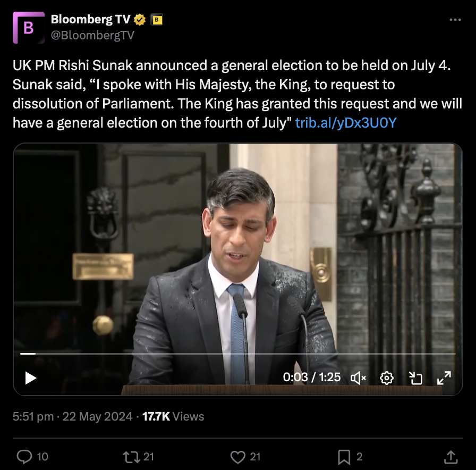The height and width of the screenshot is (470, 476).
Task: Repost this tweet
Action: [130, 456]
